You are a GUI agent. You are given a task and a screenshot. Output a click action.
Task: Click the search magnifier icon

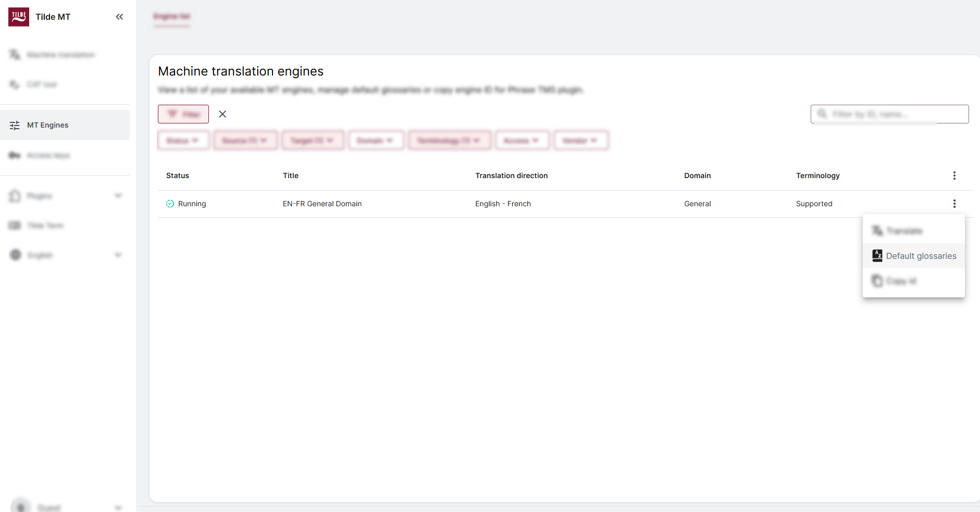point(822,114)
